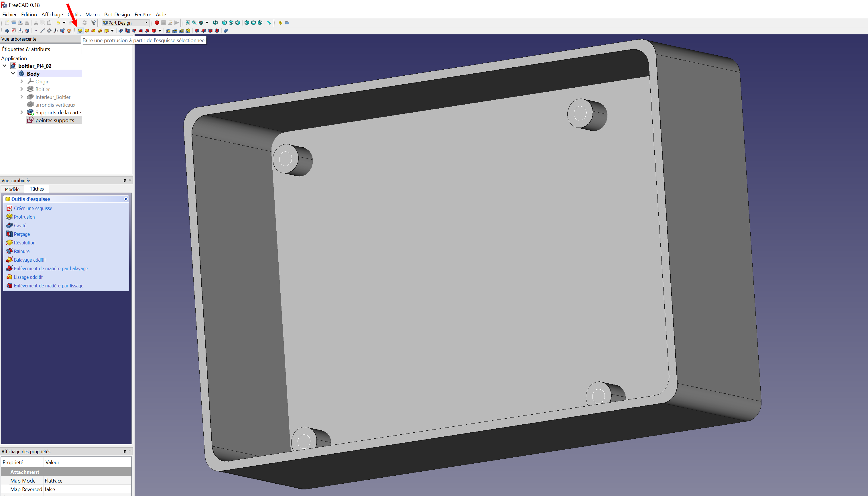Click the Lissage additif link

point(28,277)
